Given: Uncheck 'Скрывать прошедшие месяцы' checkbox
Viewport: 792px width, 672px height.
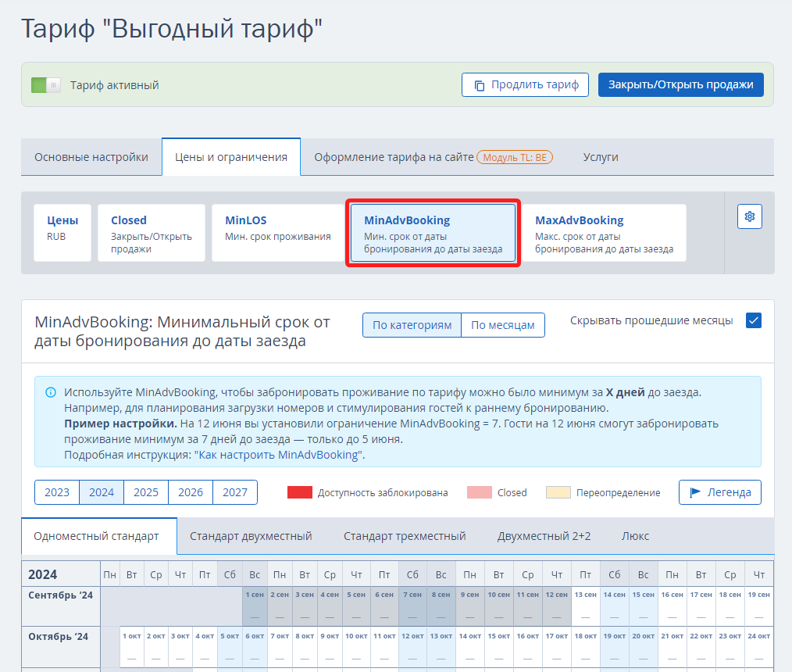Looking at the screenshot, I should (x=753, y=320).
